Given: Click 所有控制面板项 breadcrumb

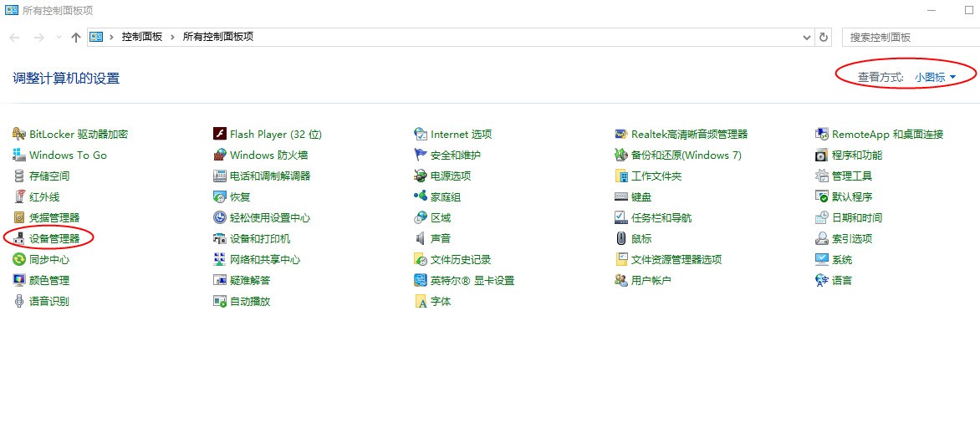Looking at the screenshot, I should pos(218,37).
